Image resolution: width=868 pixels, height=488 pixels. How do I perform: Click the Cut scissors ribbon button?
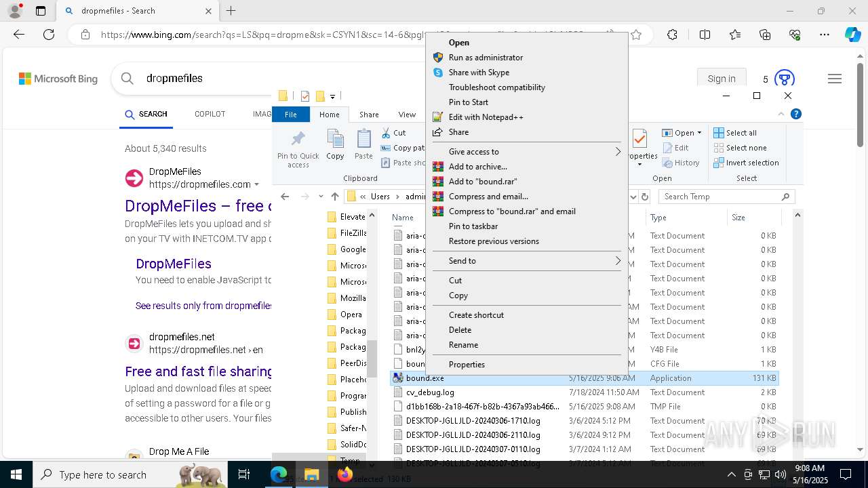(x=394, y=133)
